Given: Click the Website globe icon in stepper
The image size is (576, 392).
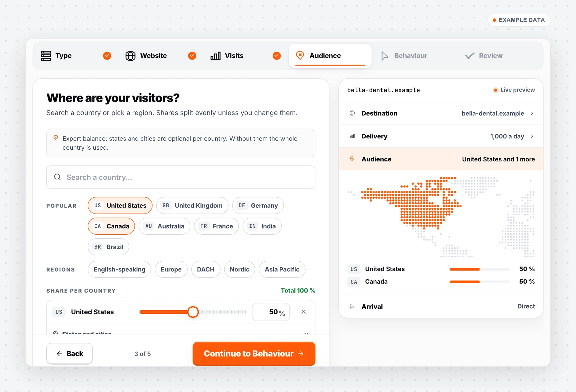Looking at the screenshot, I should (130, 56).
